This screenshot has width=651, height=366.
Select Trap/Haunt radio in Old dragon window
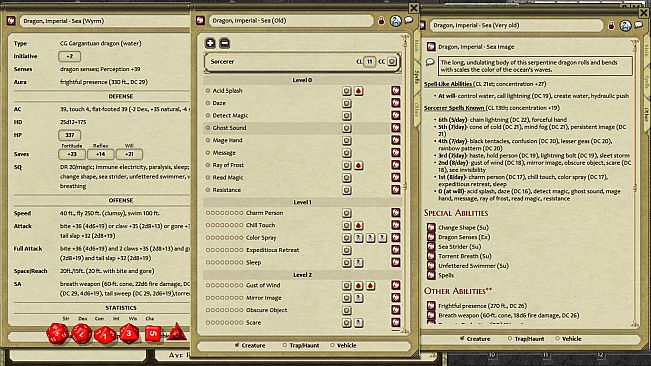pos(285,345)
